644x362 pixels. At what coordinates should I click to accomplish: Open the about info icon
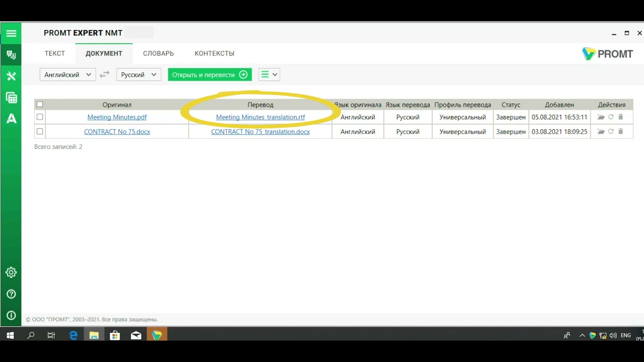click(11, 316)
